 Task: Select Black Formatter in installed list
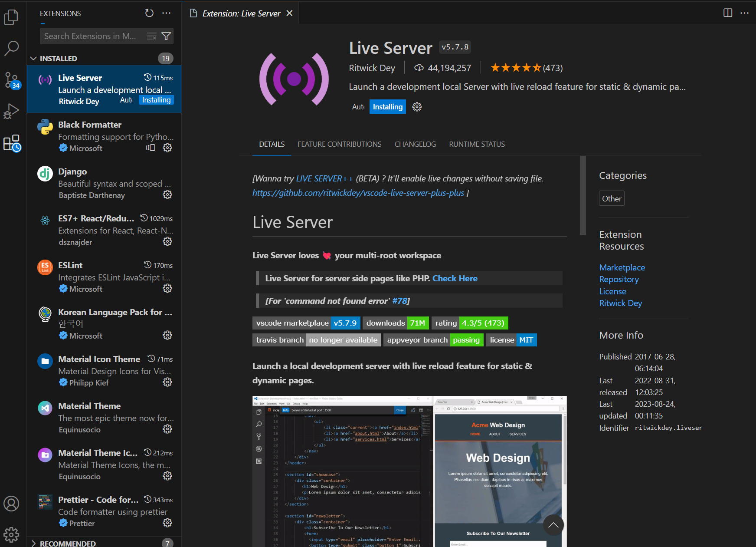[x=104, y=136]
